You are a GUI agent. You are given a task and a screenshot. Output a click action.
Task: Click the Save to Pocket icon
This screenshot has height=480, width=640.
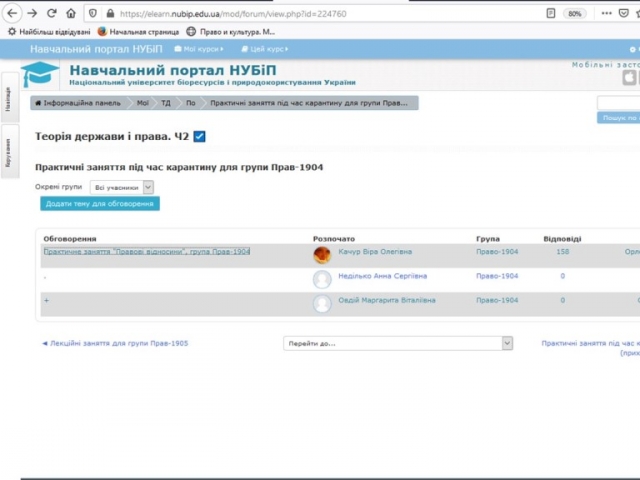624,13
